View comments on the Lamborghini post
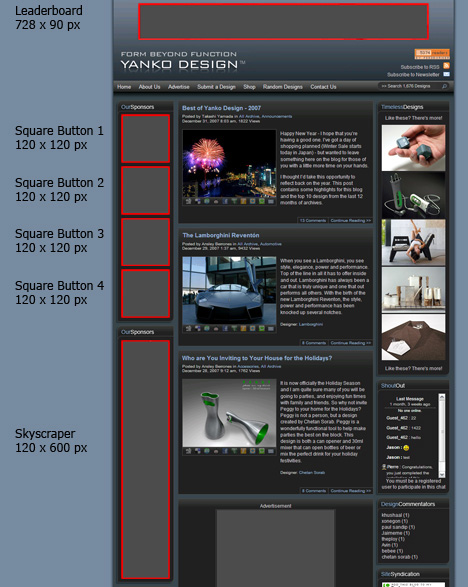This screenshot has height=587, width=468. pos(314,343)
